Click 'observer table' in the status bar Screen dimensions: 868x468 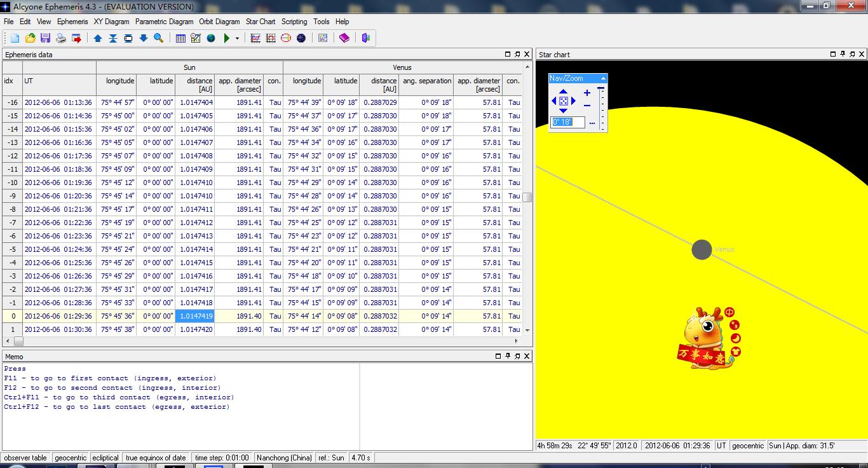click(x=26, y=458)
